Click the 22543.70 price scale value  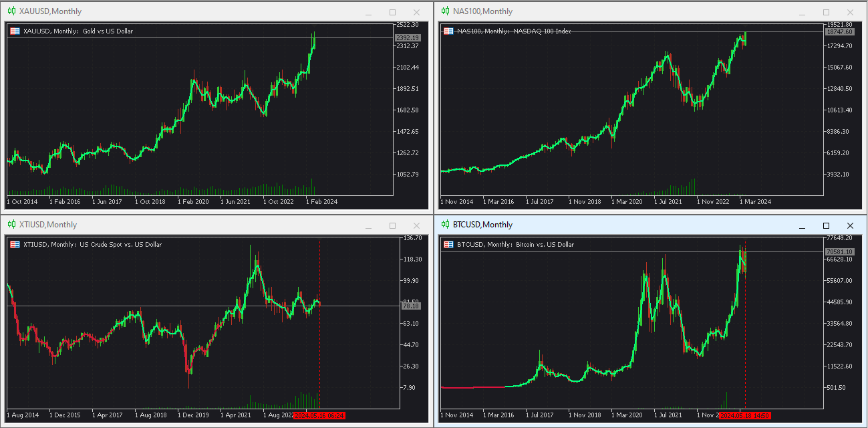click(841, 344)
